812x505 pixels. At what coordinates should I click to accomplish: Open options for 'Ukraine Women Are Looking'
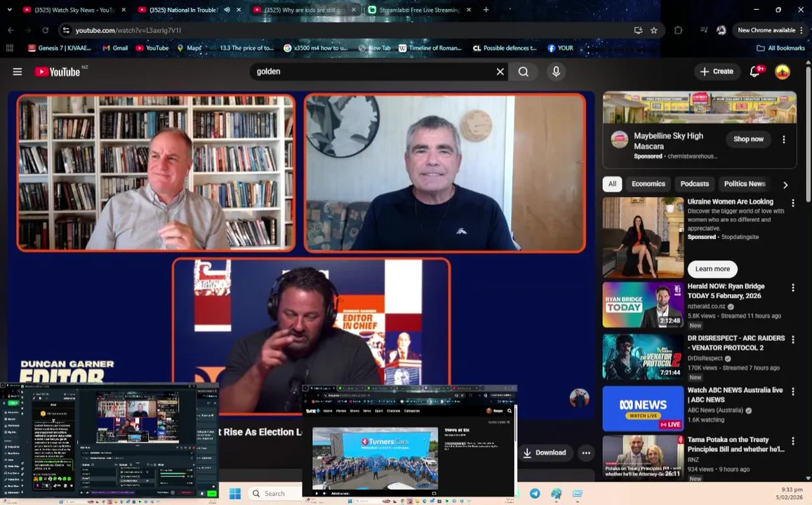792,203
